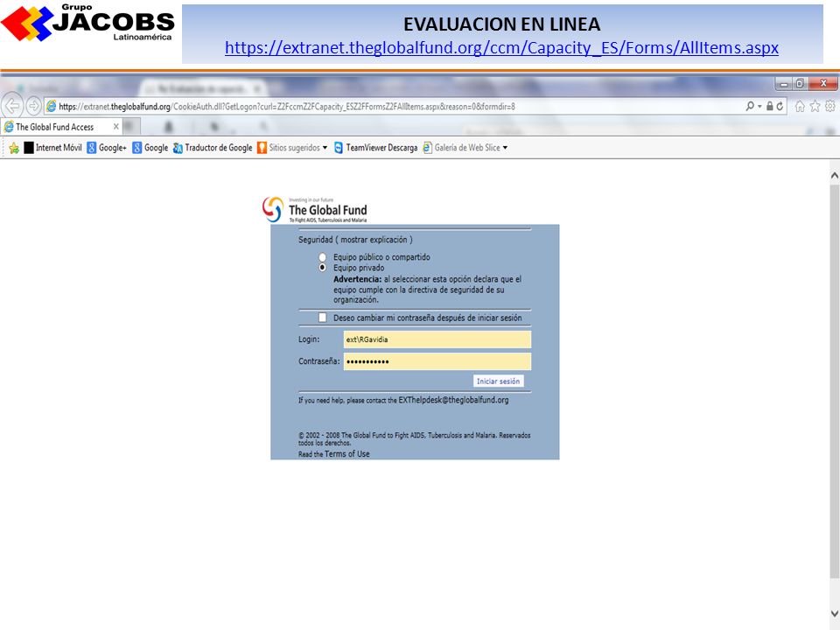Open the Tools gear icon in browser

[x=829, y=106]
